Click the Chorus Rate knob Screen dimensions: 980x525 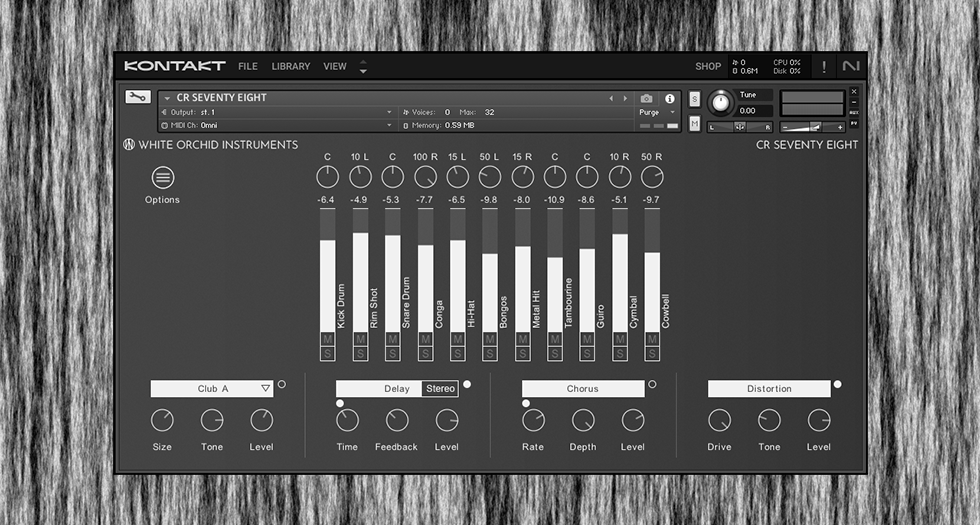tap(533, 421)
